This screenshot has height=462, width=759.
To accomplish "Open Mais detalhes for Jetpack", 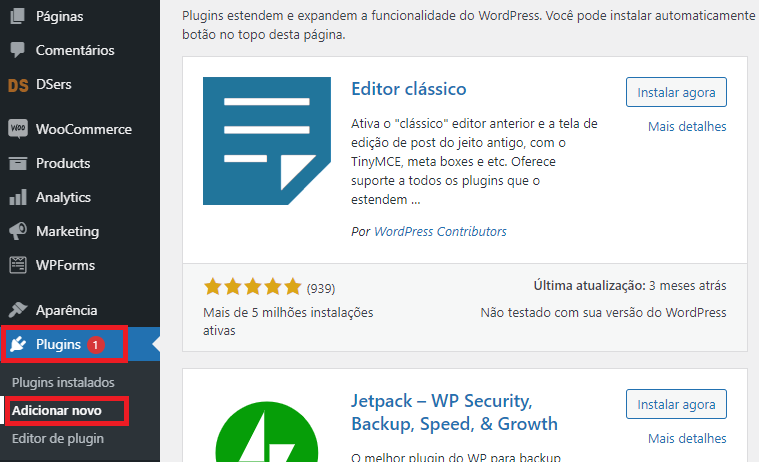I will pyautogui.click(x=687, y=438).
